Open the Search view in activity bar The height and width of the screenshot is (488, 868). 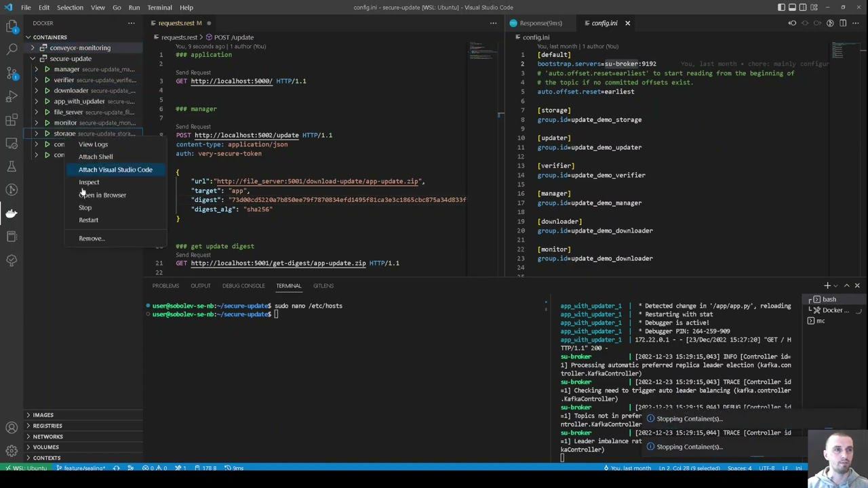pyautogui.click(x=12, y=49)
